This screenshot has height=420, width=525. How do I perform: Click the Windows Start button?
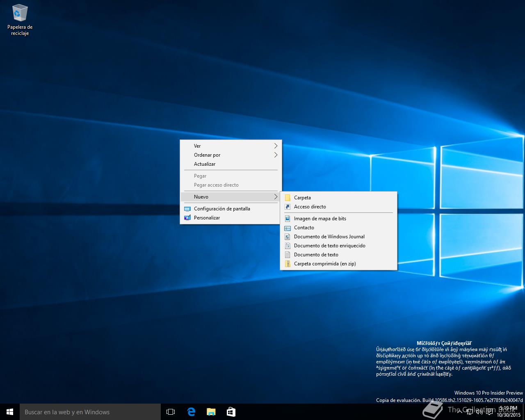click(10, 412)
